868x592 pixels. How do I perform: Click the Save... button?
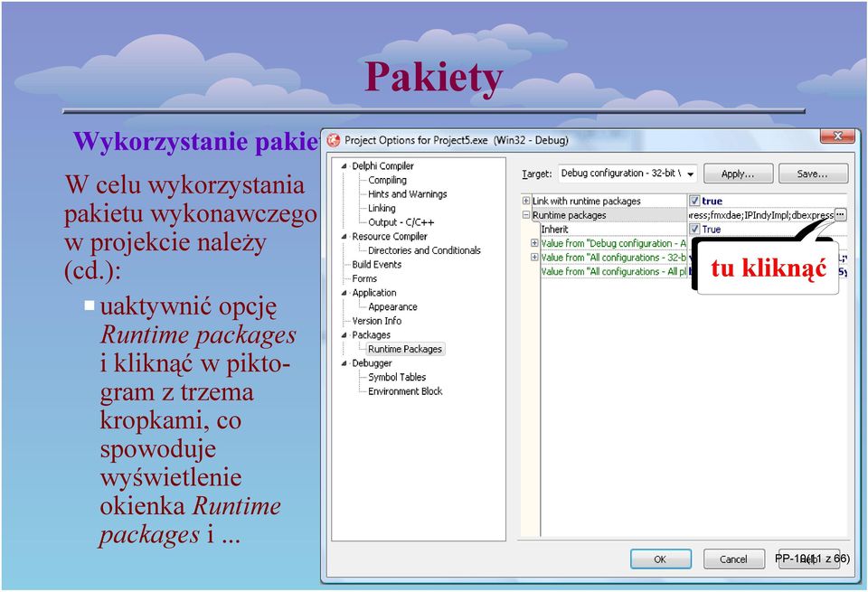point(813,174)
